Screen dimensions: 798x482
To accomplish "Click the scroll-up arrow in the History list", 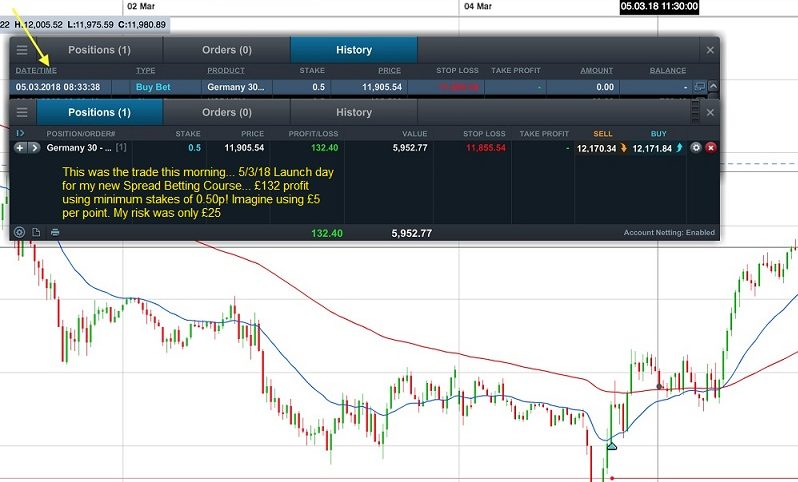I will [x=713, y=87].
